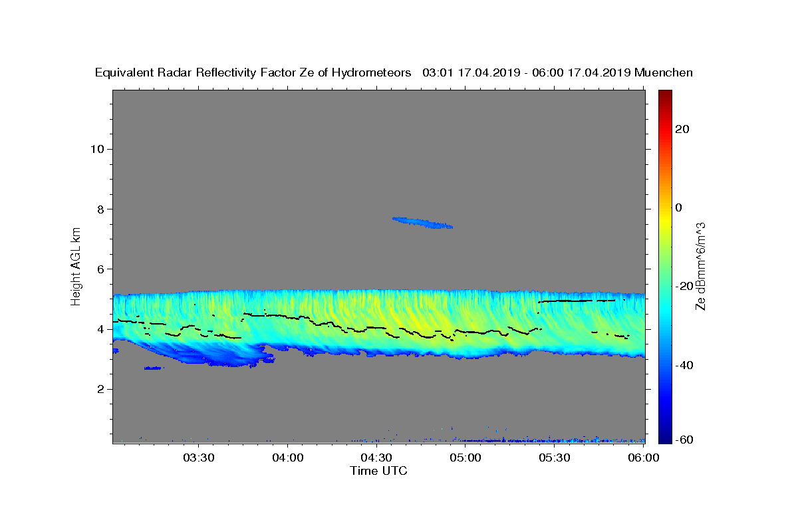The height and width of the screenshot is (532, 798).
Task: Click the colorbar value 0
Action: (679, 207)
